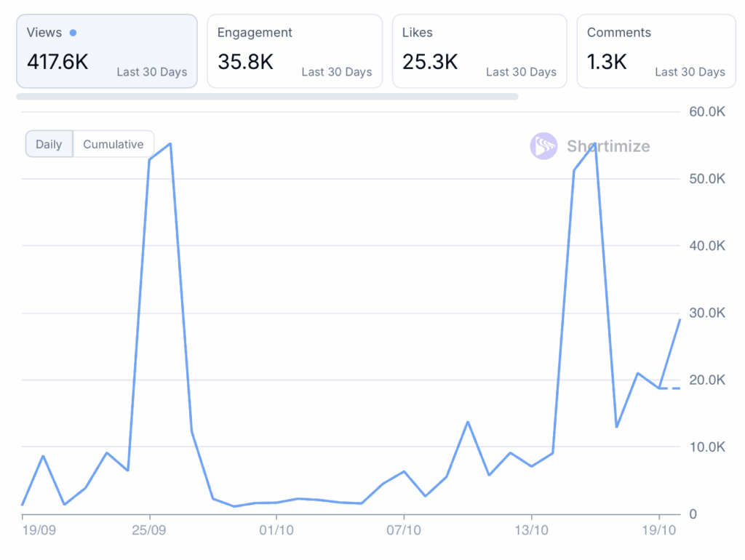Click the horizontal scrollbar below metric cards
This screenshot has width=745, height=560.
[x=267, y=96]
